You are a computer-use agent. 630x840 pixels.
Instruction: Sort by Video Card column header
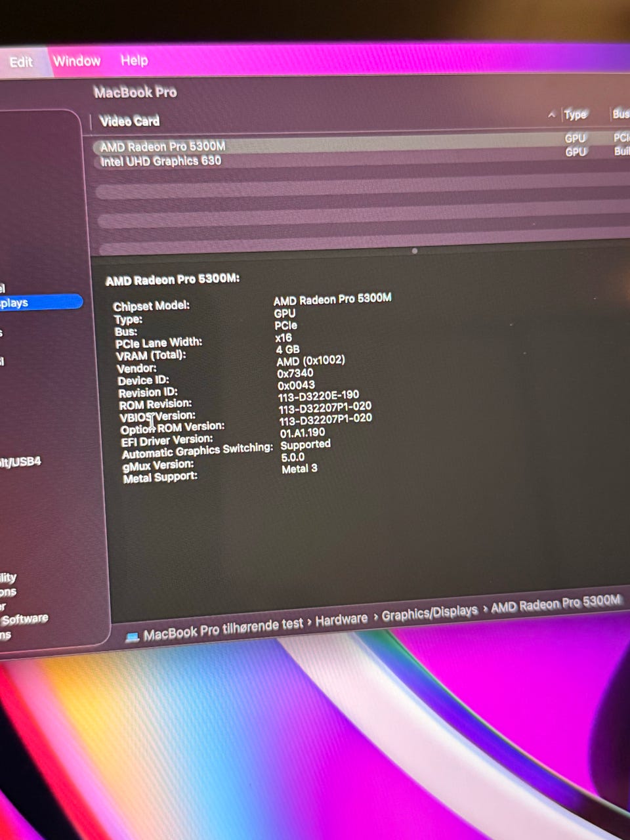pos(129,121)
